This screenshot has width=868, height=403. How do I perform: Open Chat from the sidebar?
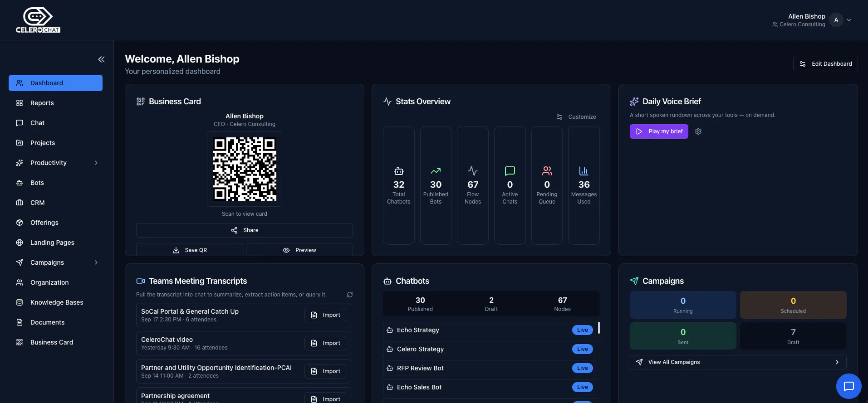click(x=55, y=123)
